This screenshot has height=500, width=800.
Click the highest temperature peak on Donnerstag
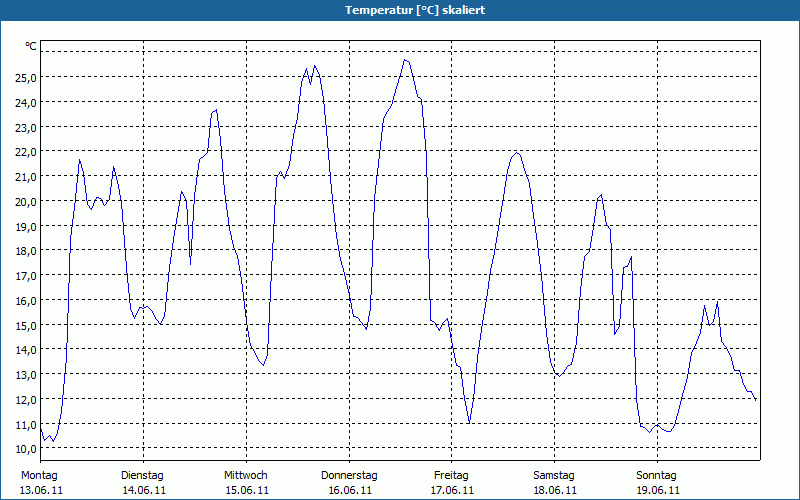405,60
